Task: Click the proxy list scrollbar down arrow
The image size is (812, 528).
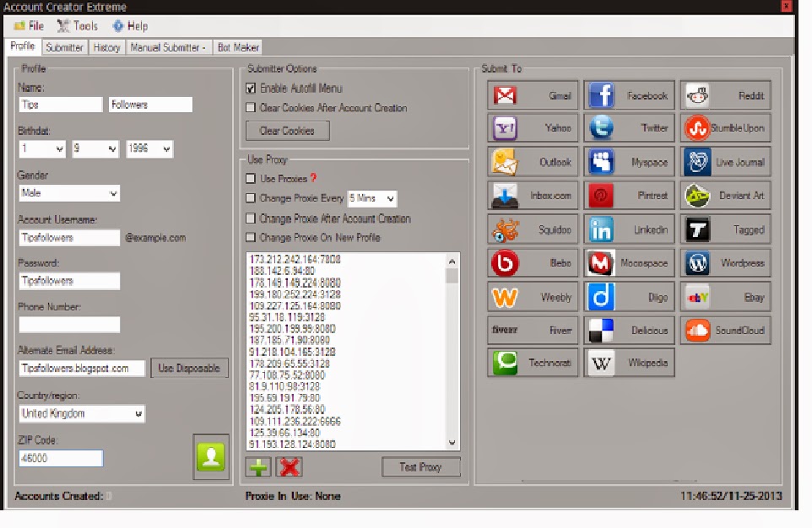Action: (x=452, y=443)
